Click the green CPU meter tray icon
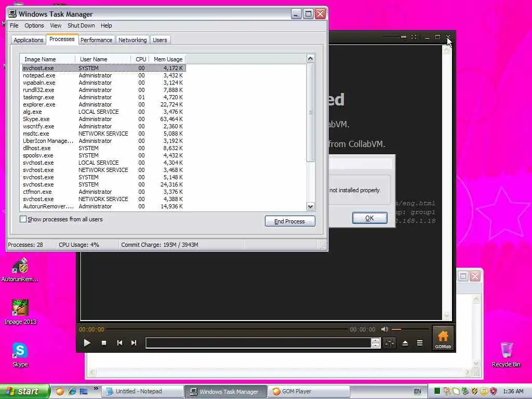 tap(437, 391)
